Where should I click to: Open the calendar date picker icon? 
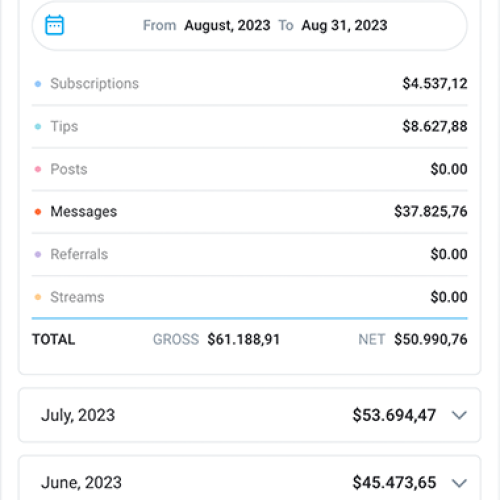[54, 25]
